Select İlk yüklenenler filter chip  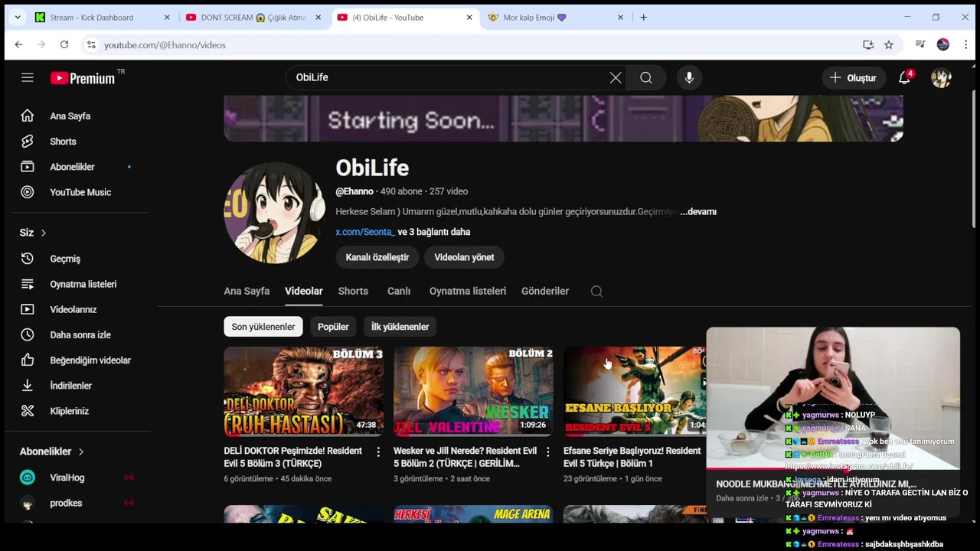tap(400, 327)
